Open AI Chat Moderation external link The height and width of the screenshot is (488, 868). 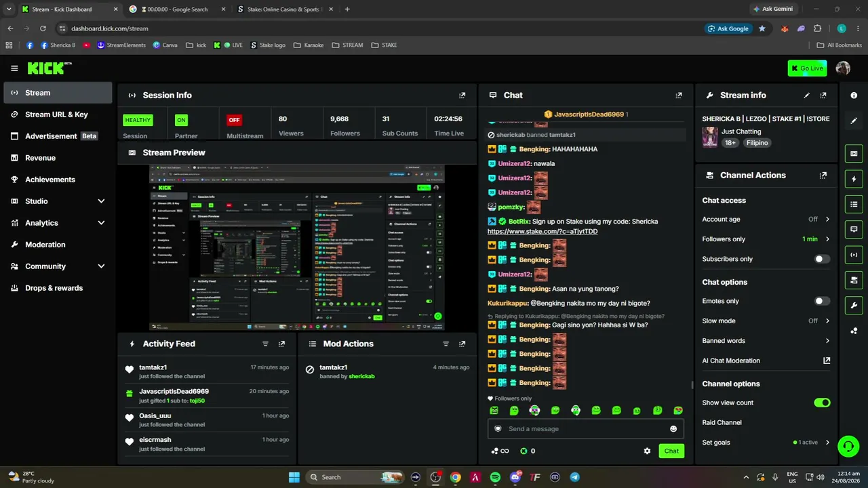point(827,361)
